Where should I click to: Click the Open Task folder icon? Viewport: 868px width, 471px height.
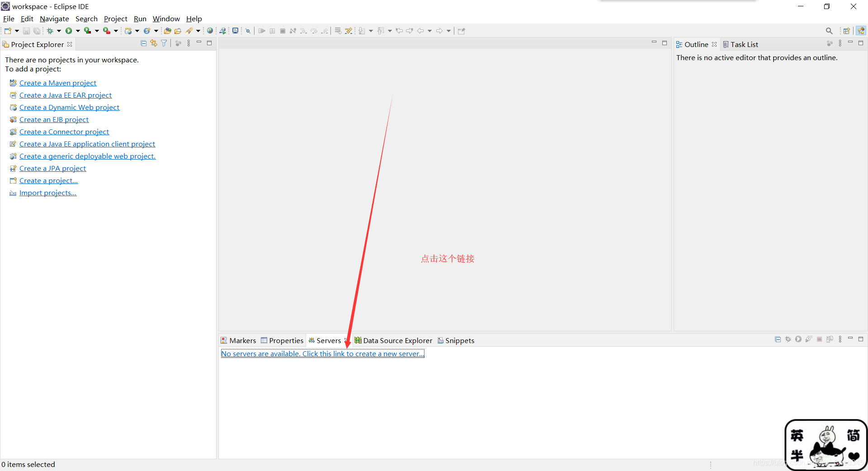pyautogui.click(x=178, y=31)
